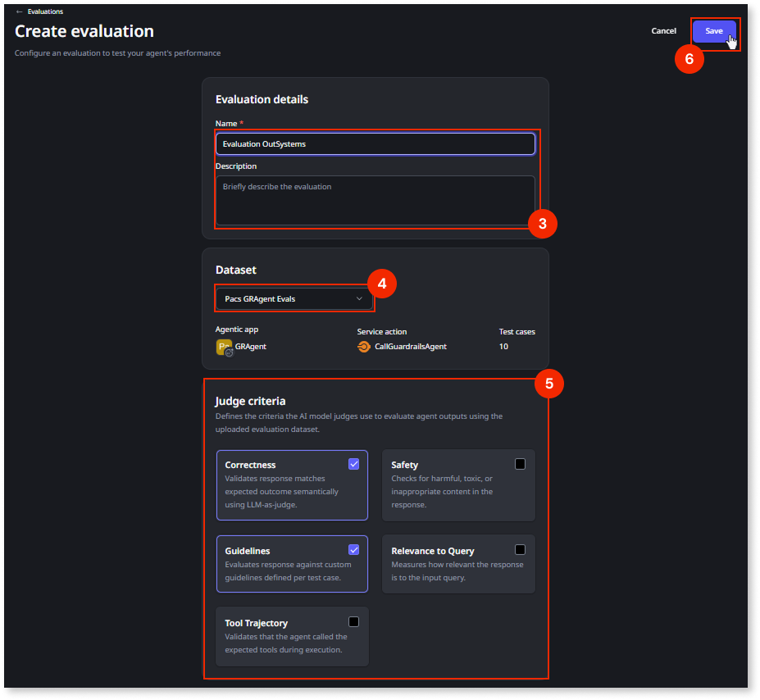Enable the Relevance to Query checkbox
760x700 pixels.
[x=520, y=550]
